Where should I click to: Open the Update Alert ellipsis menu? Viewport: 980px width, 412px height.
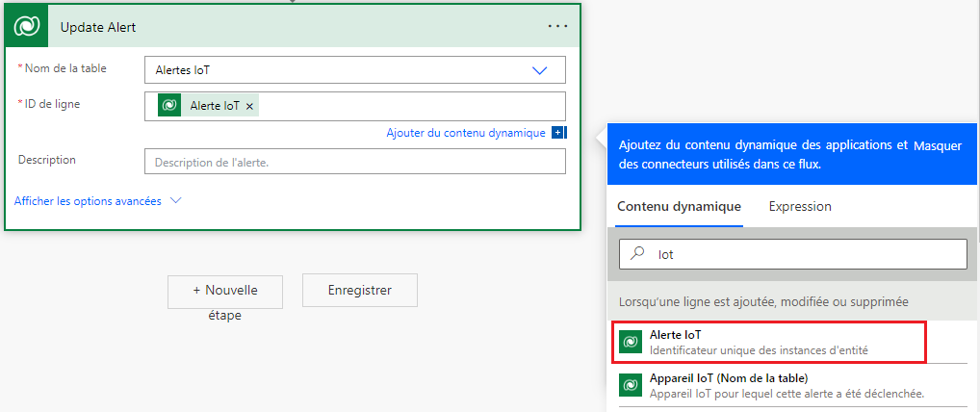pyautogui.click(x=557, y=26)
